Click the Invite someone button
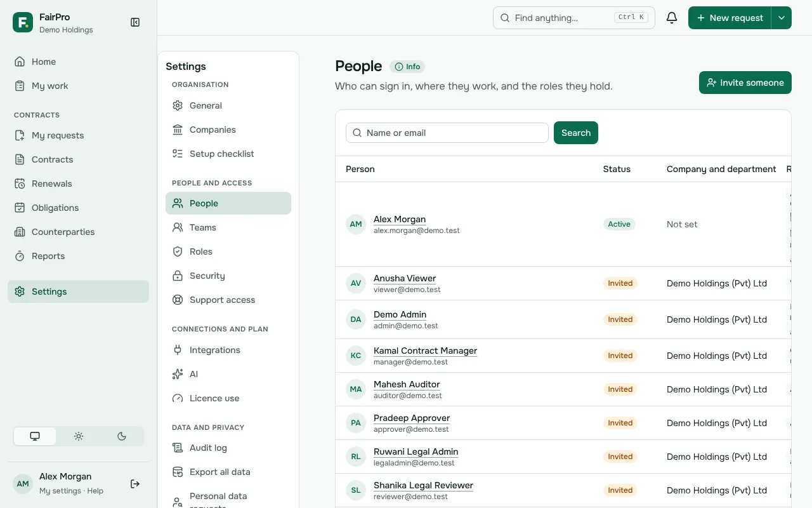Screen dimensions: 812x508 click(745, 83)
